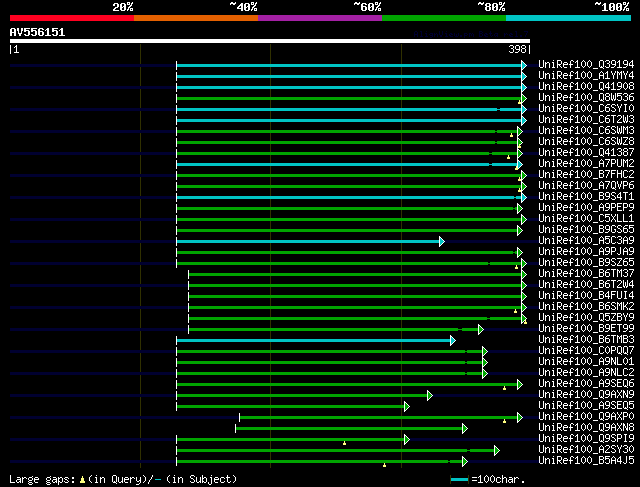Click the UniRef100_Q9AXN9 label

(x=586, y=395)
